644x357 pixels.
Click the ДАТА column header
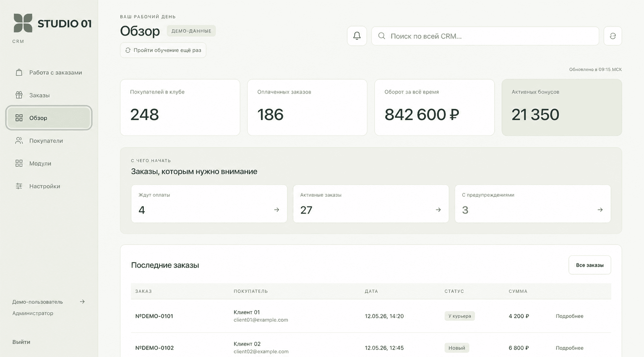click(371, 291)
